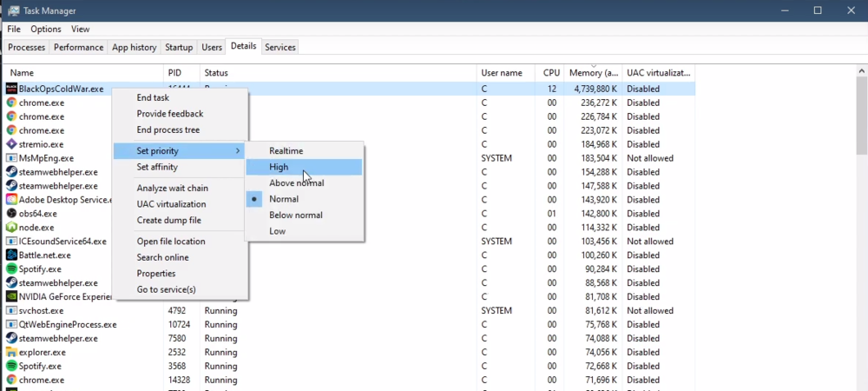Set priority to High
Screen dimensions: 868x391
coord(279,167)
